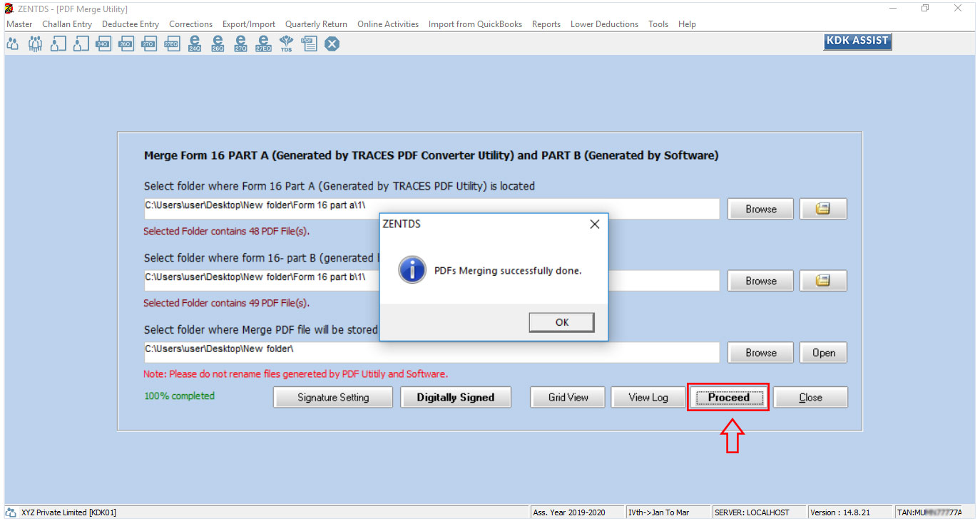Browse for the Form 16 Part A folder

761,209
